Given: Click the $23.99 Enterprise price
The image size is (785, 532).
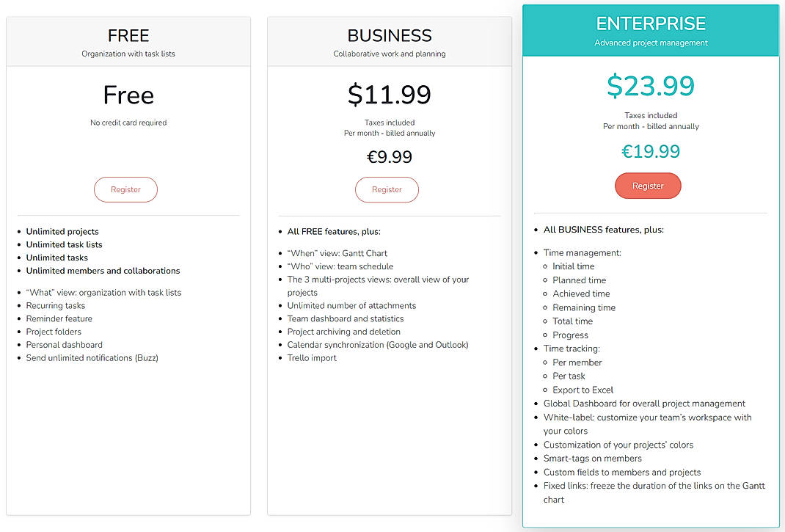Looking at the screenshot, I should [650, 86].
